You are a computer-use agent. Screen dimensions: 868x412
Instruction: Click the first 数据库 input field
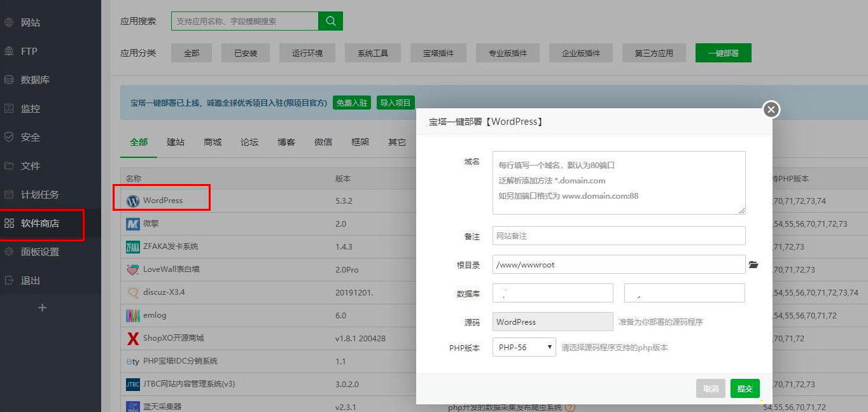click(553, 293)
